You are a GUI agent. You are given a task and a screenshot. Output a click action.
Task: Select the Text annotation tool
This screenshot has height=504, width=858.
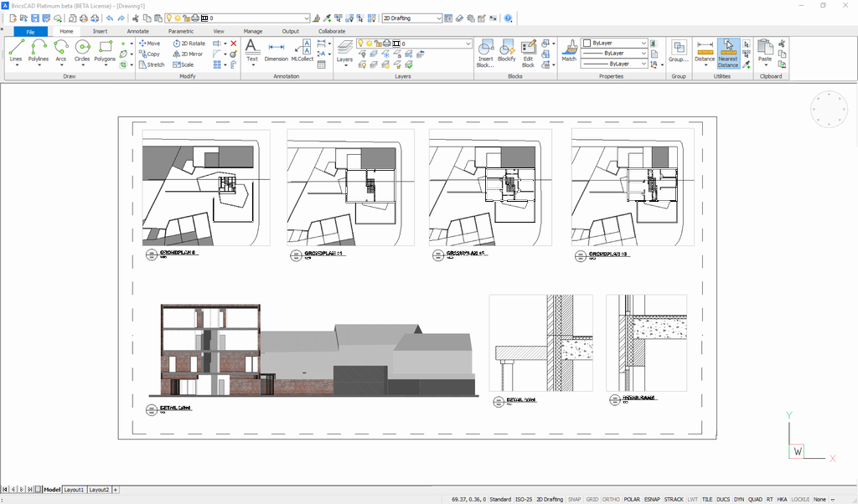(x=251, y=50)
